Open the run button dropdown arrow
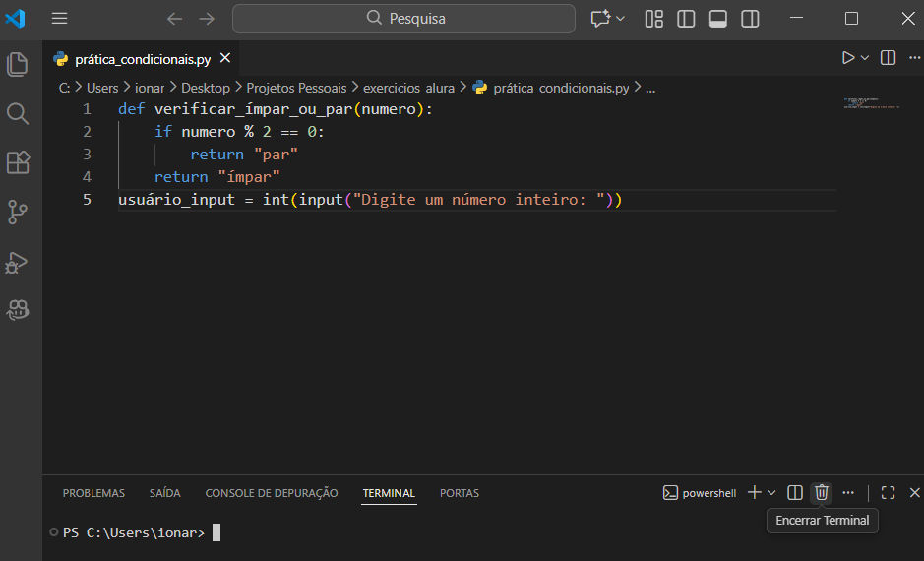The width and height of the screenshot is (924, 561). coord(865,58)
